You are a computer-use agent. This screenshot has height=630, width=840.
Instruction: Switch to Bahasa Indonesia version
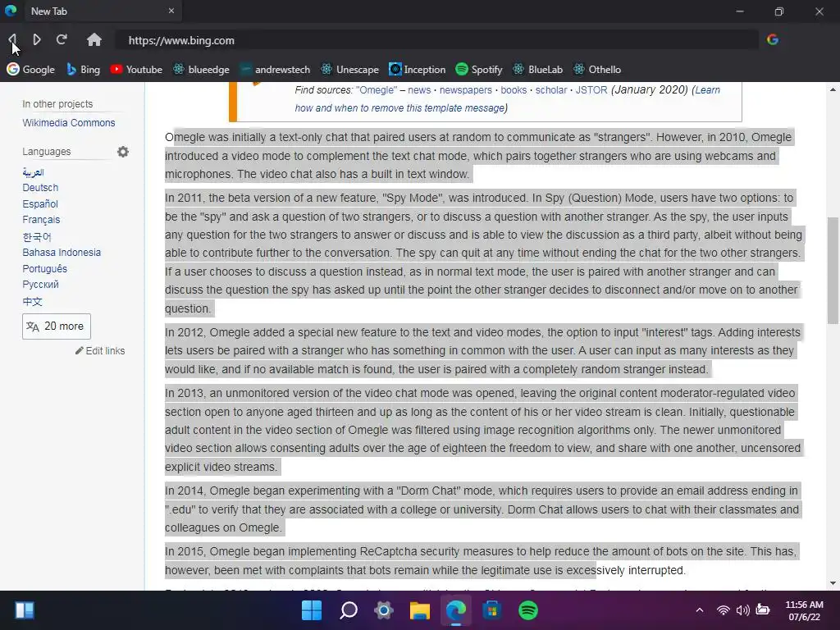pos(62,253)
